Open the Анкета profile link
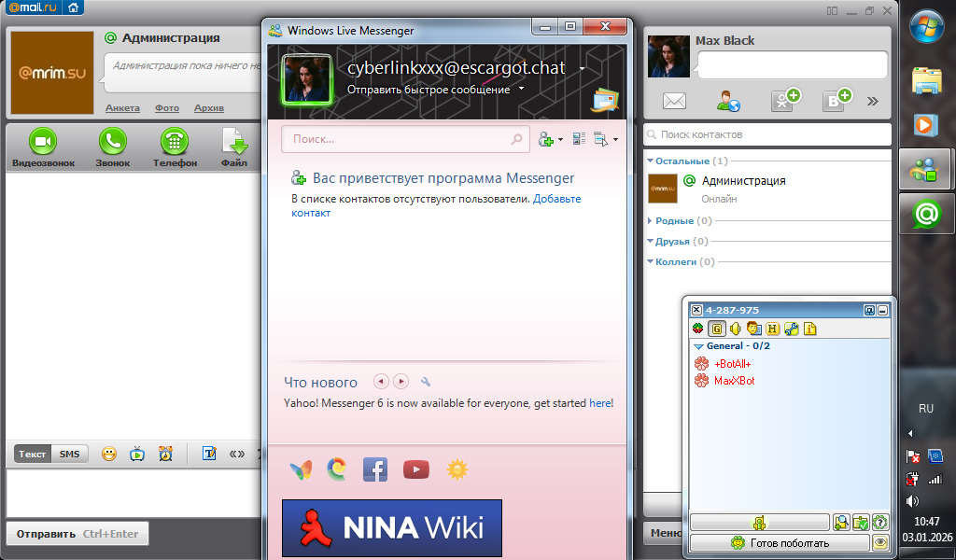The width and height of the screenshot is (956, 560). click(122, 108)
